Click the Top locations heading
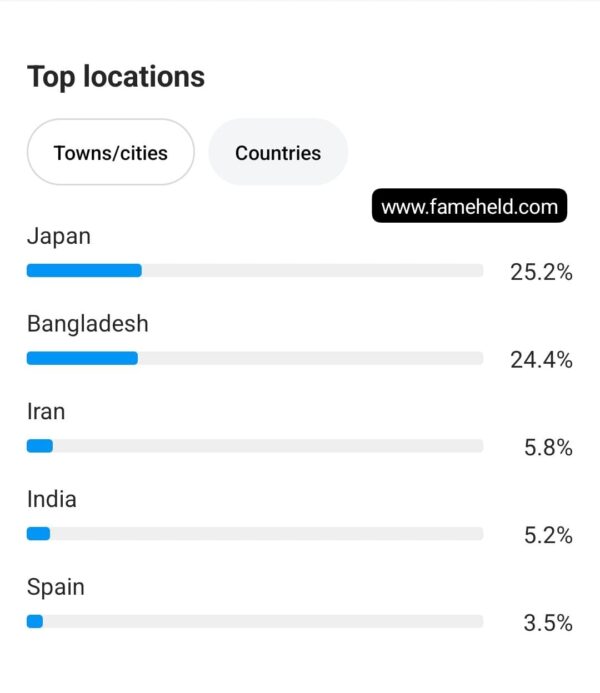The image size is (600, 693). [x=116, y=77]
